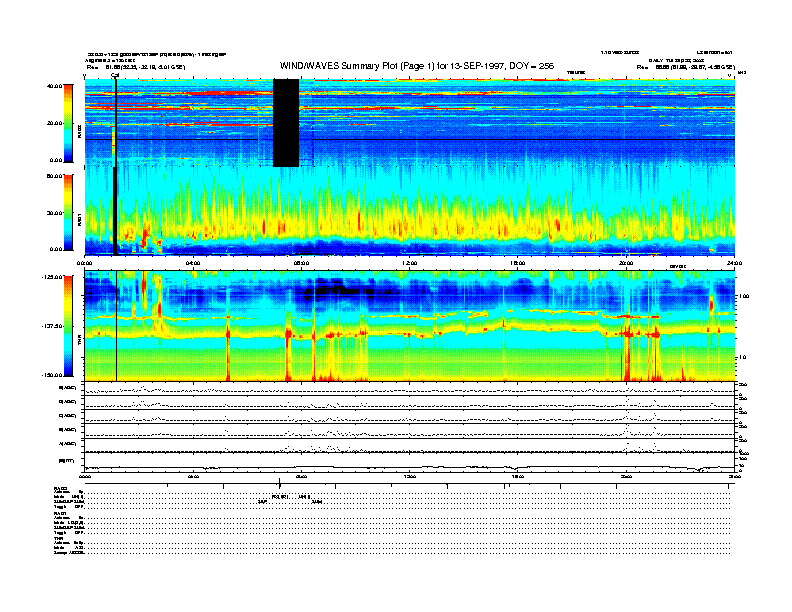
Task: Click the WIND/WAVES Summary Plot title
Action: click(417, 66)
